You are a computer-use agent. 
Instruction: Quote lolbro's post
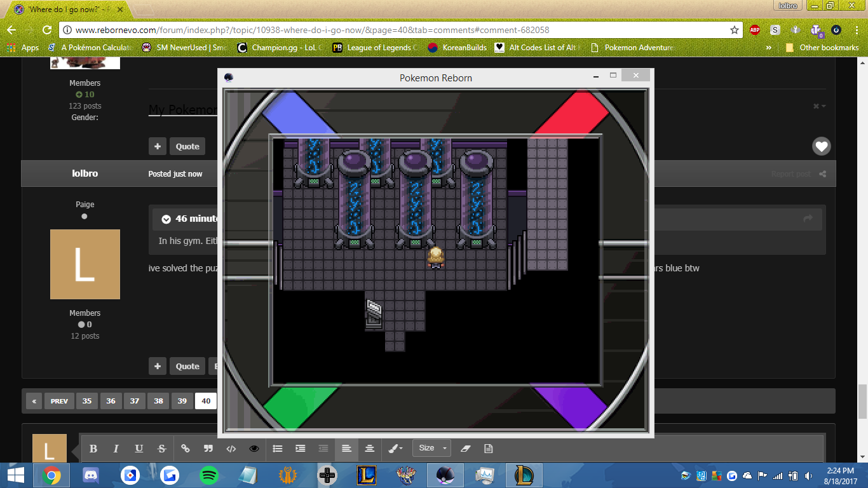[187, 366]
